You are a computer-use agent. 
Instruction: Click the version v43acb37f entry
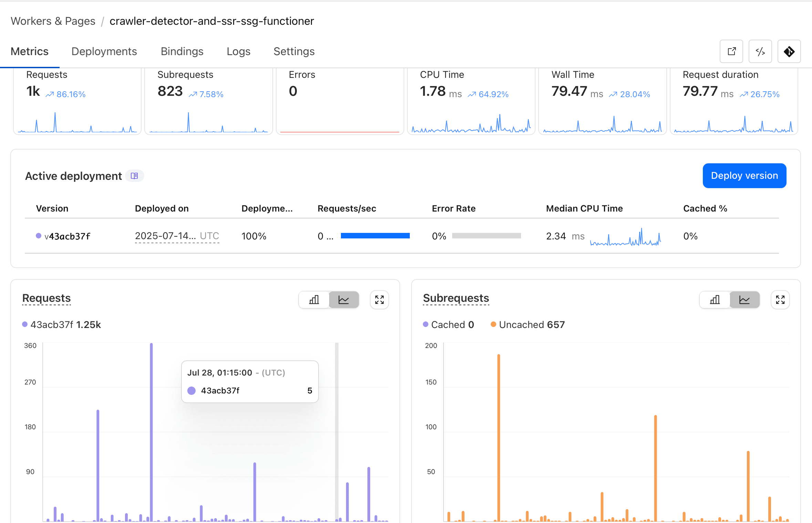pyautogui.click(x=67, y=236)
